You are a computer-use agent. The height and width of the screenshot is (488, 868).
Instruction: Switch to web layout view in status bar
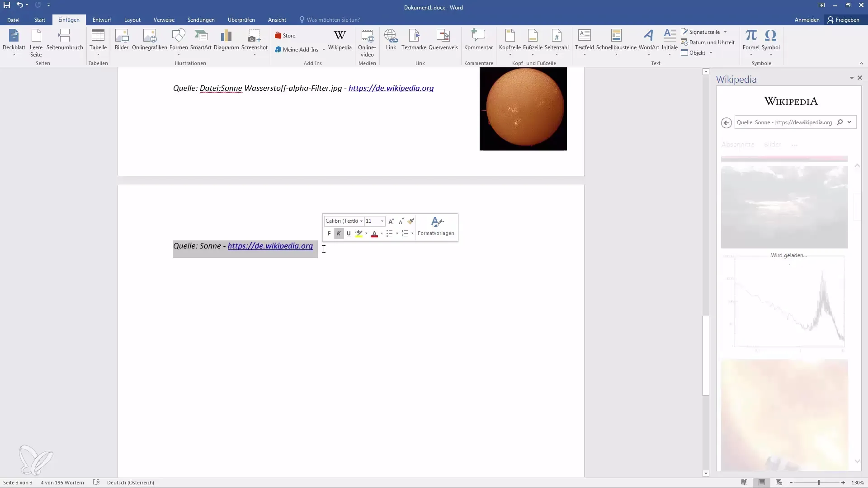tap(778, 483)
